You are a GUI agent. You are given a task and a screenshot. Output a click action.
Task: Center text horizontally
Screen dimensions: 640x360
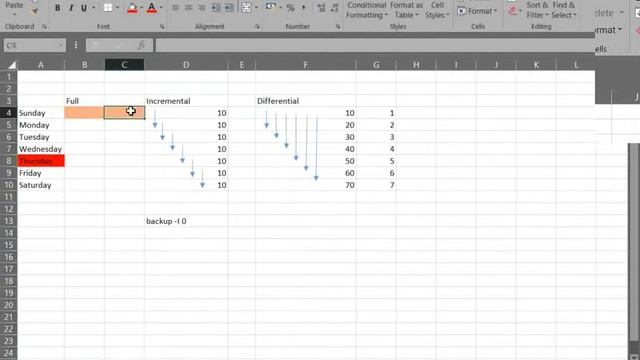[x=189, y=8]
